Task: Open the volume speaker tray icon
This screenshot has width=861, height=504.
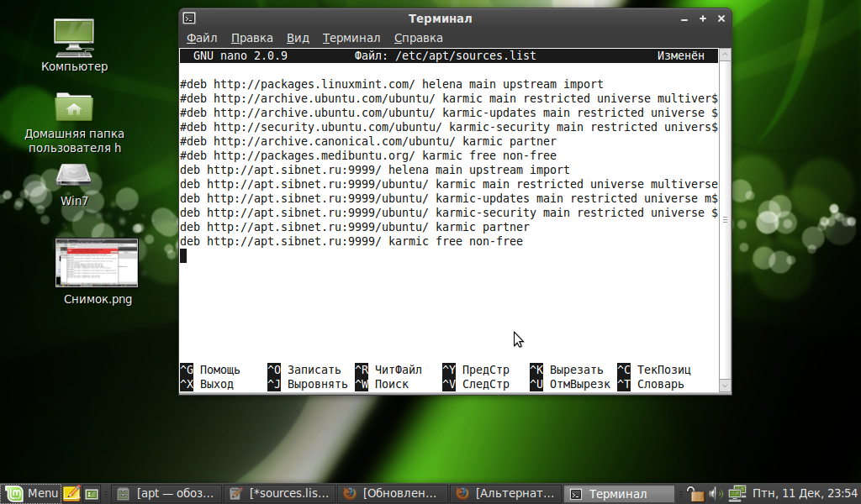Action: tap(716, 494)
